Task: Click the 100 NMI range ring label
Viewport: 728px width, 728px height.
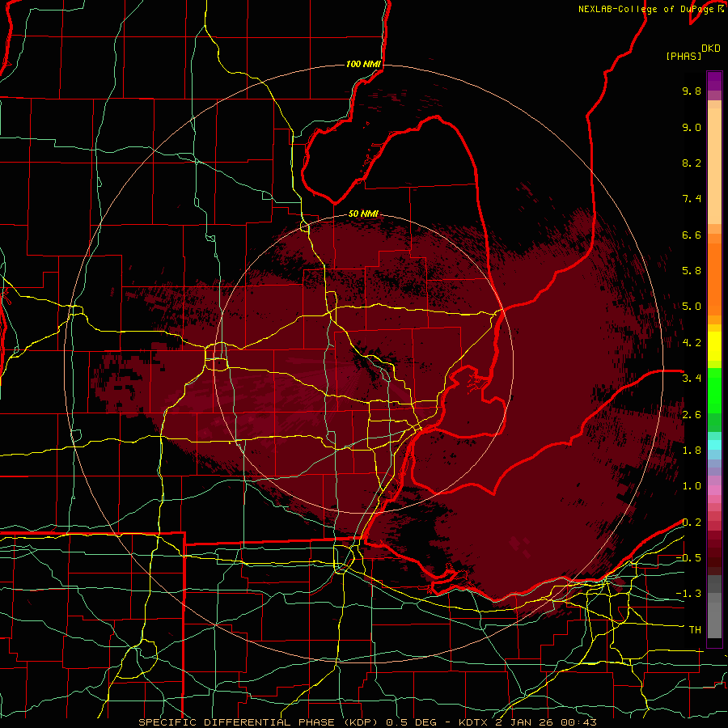Action: click(x=363, y=64)
